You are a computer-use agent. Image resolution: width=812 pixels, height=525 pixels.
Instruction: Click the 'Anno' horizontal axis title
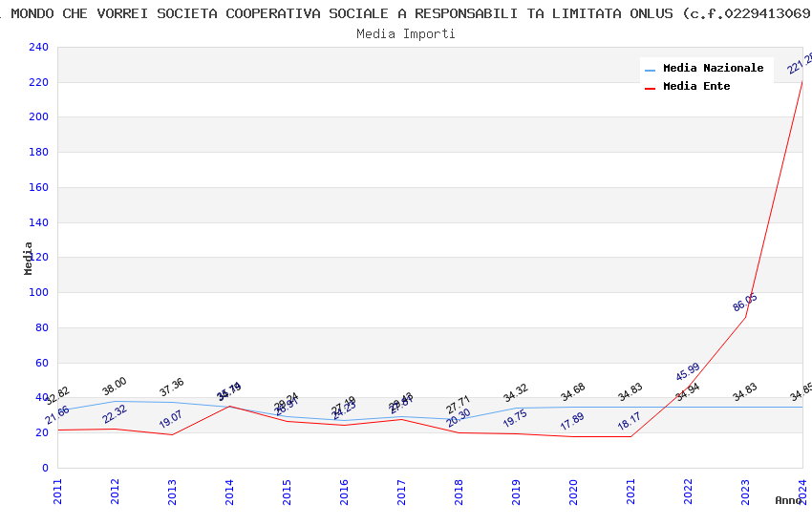click(788, 500)
